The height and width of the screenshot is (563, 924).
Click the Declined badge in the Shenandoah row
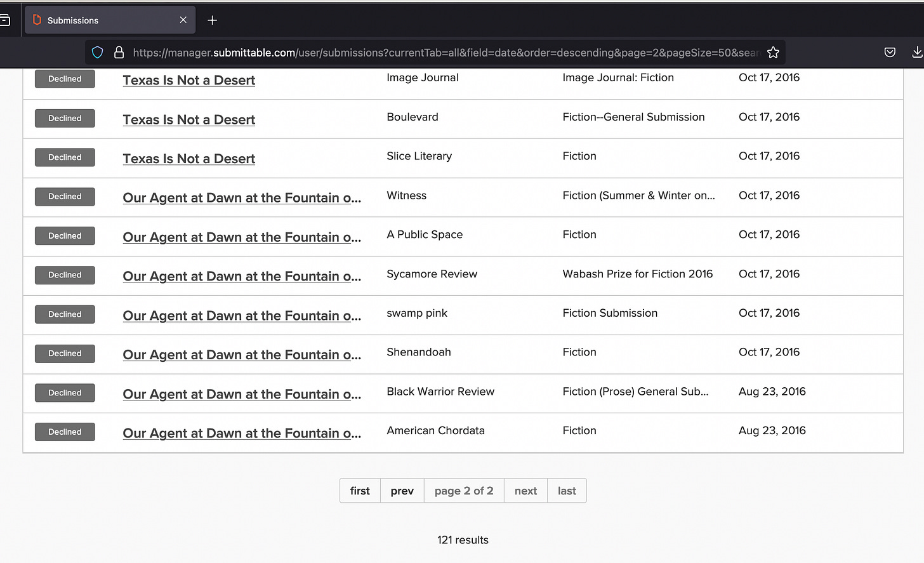pyautogui.click(x=65, y=354)
